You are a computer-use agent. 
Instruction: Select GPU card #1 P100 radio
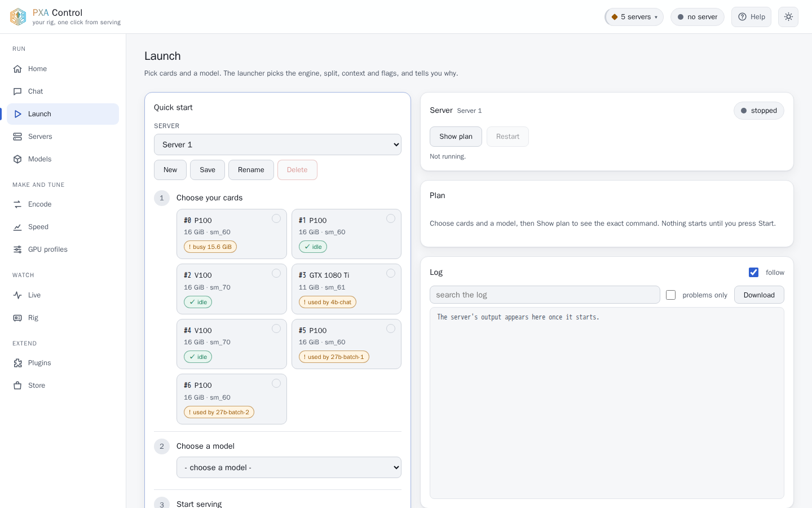[x=391, y=218]
